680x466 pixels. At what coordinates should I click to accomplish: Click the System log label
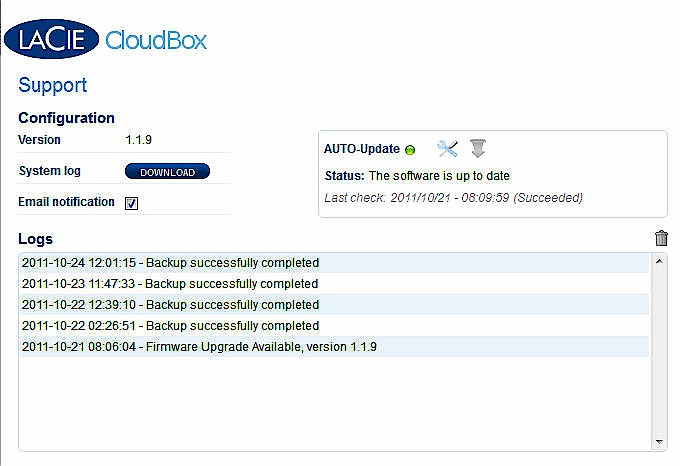coord(49,171)
